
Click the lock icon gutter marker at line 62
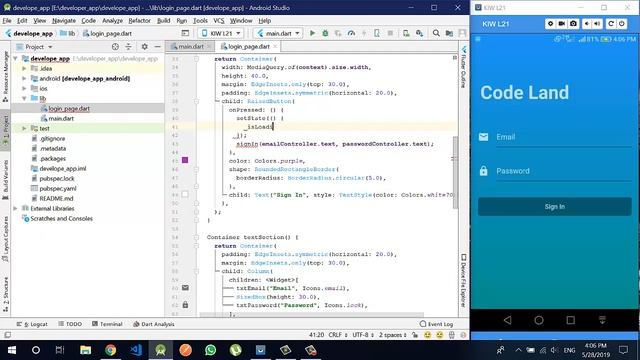[185, 305]
